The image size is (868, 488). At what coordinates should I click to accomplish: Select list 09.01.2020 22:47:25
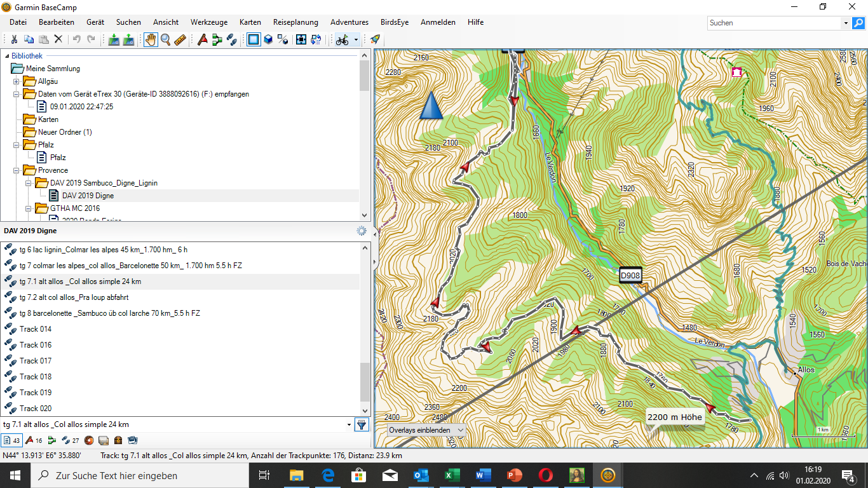81,107
